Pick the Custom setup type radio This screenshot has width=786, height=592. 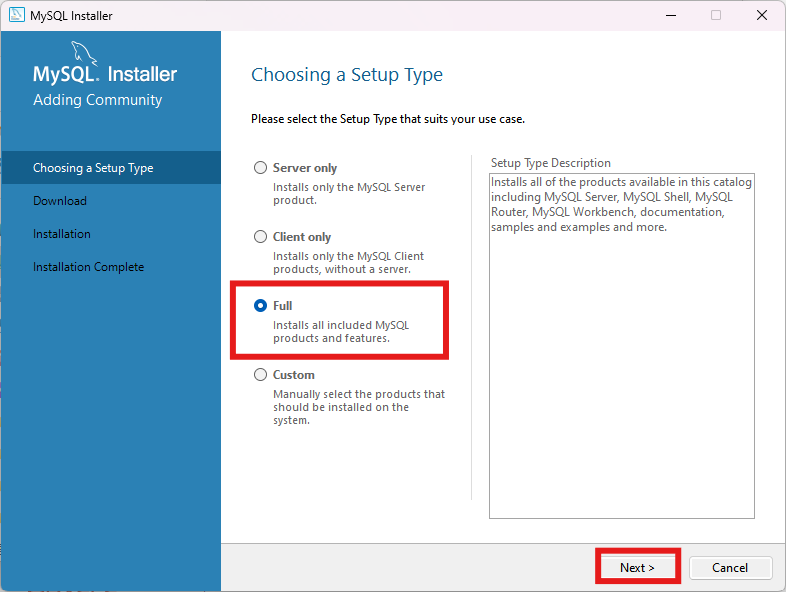[x=260, y=374]
